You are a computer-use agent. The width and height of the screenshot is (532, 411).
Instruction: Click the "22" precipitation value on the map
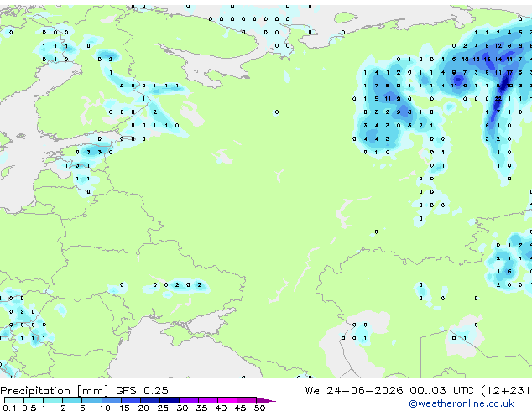pos(498,99)
